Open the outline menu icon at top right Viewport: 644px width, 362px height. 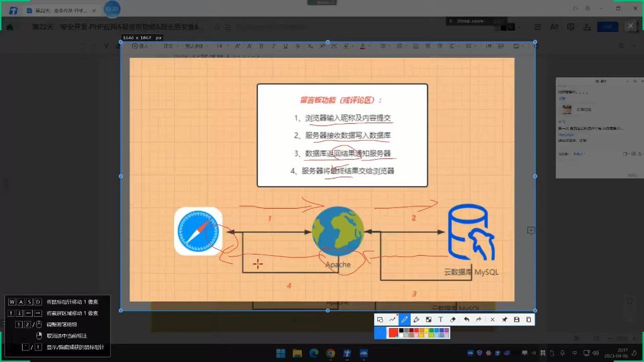click(x=538, y=27)
